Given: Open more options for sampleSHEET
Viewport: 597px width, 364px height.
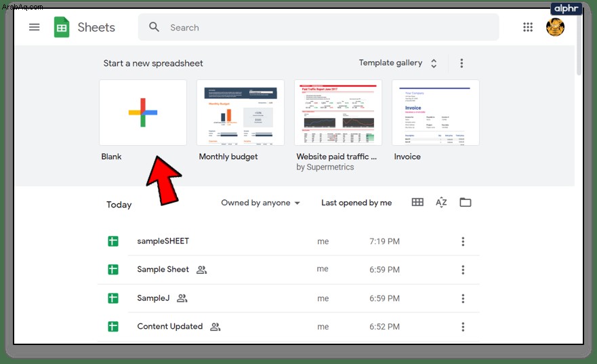Looking at the screenshot, I should [x=463, y=241].
